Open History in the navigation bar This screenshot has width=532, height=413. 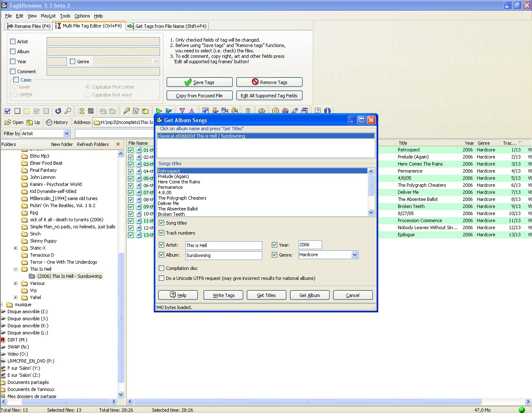pyautogui.click(x=57, y=122)
